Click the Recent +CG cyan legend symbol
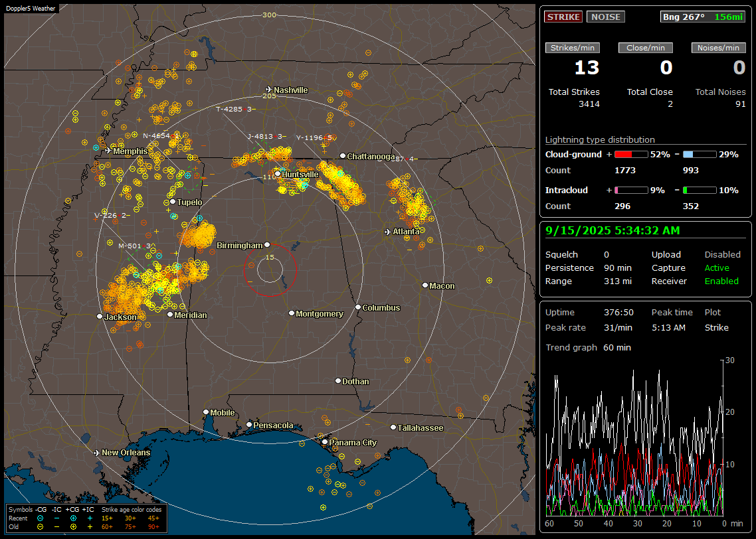Screen dimensions: 756x539 [73, 518]
